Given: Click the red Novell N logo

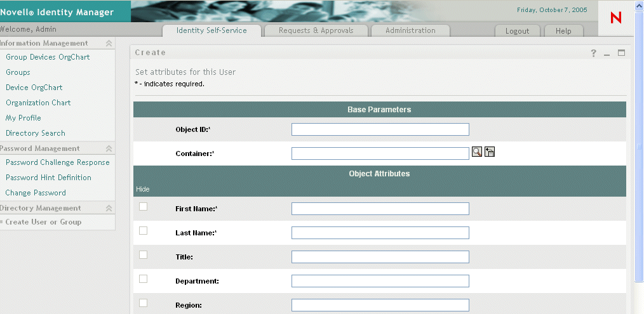Looking at the screenshot, I should (615, 18).
